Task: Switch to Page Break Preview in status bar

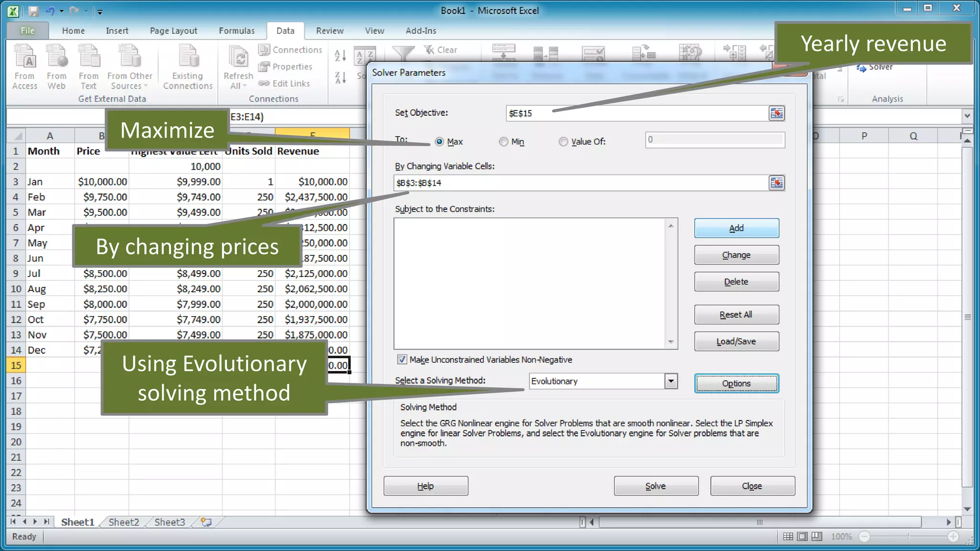Action: 817,537
